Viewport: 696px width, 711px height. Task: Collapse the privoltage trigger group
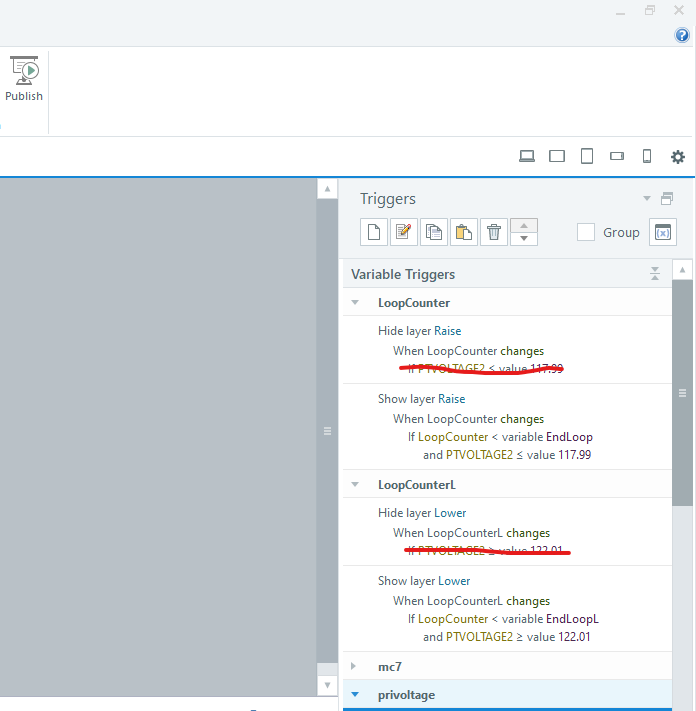[355, 694]
